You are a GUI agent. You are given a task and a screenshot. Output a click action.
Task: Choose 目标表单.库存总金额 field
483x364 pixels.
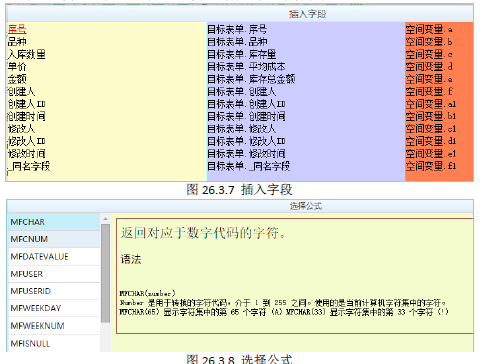point(251,79)
